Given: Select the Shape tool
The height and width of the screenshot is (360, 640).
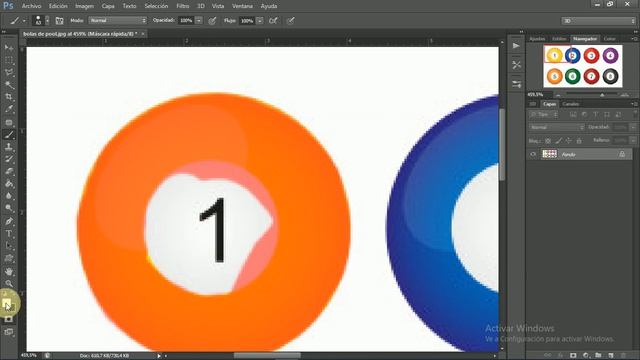Looking at the screenshot, I should (9, 258).
